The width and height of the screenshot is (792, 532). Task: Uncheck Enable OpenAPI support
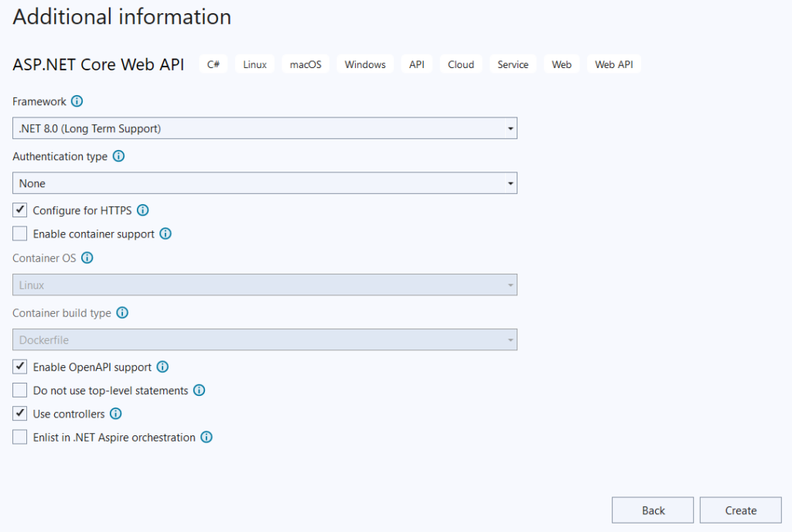click(20, 367)
